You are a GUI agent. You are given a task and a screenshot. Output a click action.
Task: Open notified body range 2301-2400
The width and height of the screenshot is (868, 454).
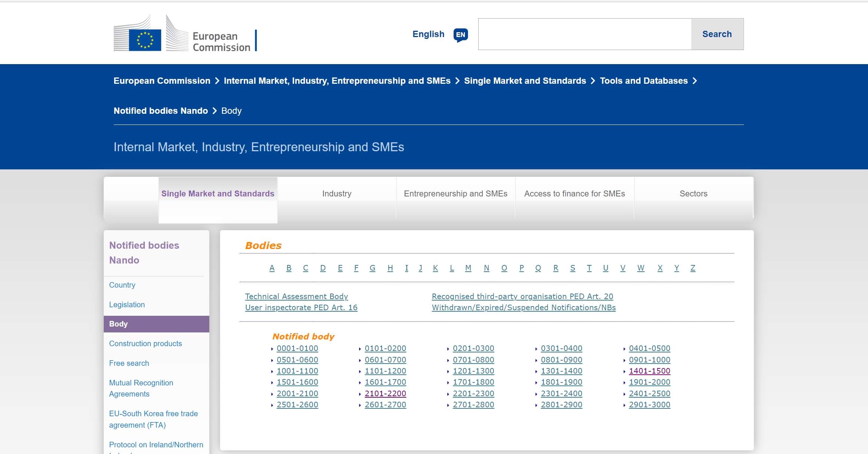point(562,394)
